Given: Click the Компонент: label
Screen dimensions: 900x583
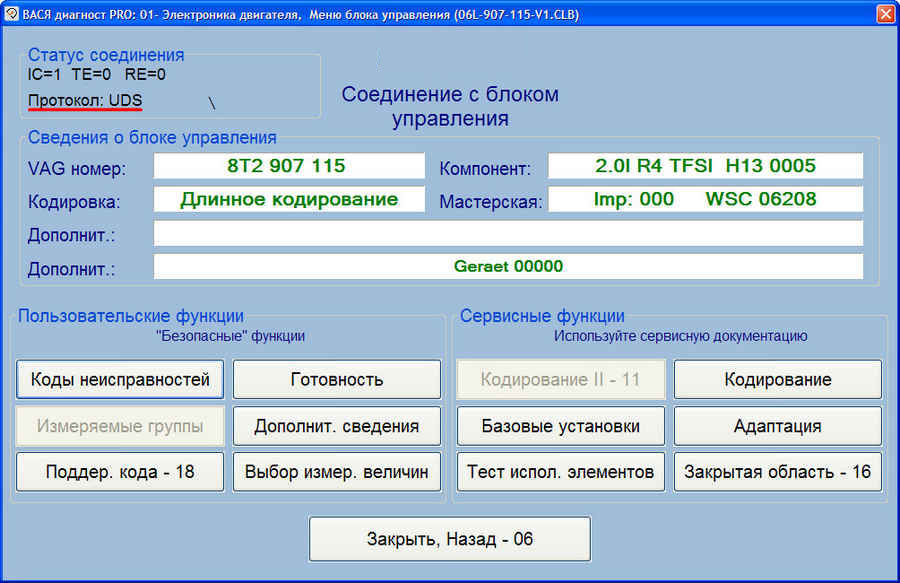Looking at the screenshot, I should [x=486, y=169].
